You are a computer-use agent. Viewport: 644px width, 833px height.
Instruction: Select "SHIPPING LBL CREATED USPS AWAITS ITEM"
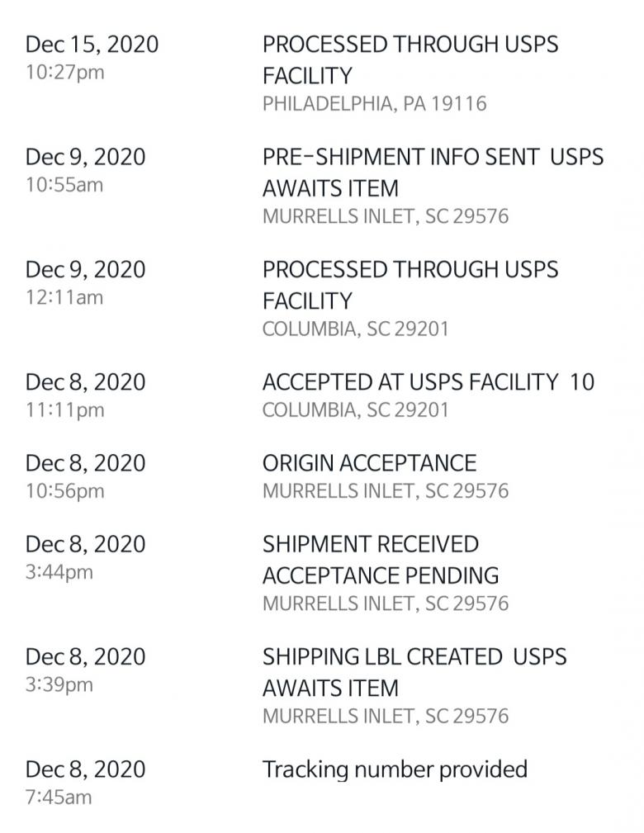pos(414,672)
